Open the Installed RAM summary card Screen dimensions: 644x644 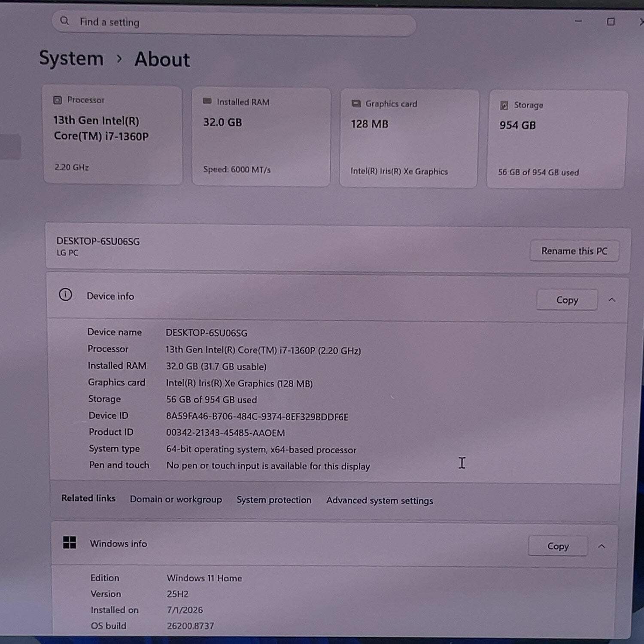pyautogui.click(x=261, y=137)
